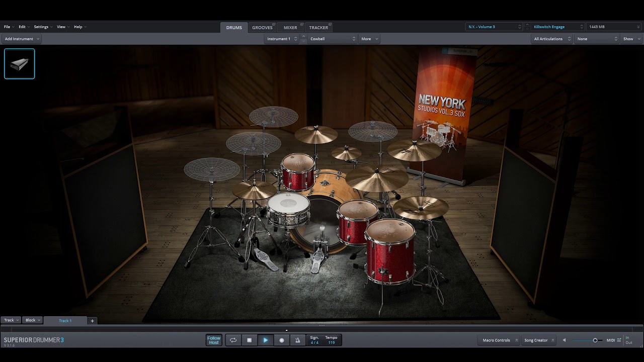Open the Add Instrument dropdown
Viewport: 644px width, 362px height.
tap(22, 39)
